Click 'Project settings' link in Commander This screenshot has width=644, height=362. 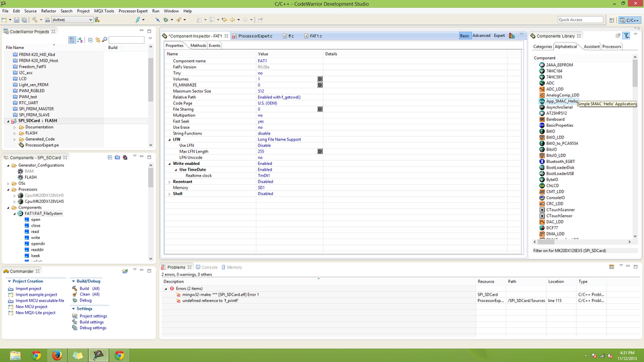tap(93, 316)
